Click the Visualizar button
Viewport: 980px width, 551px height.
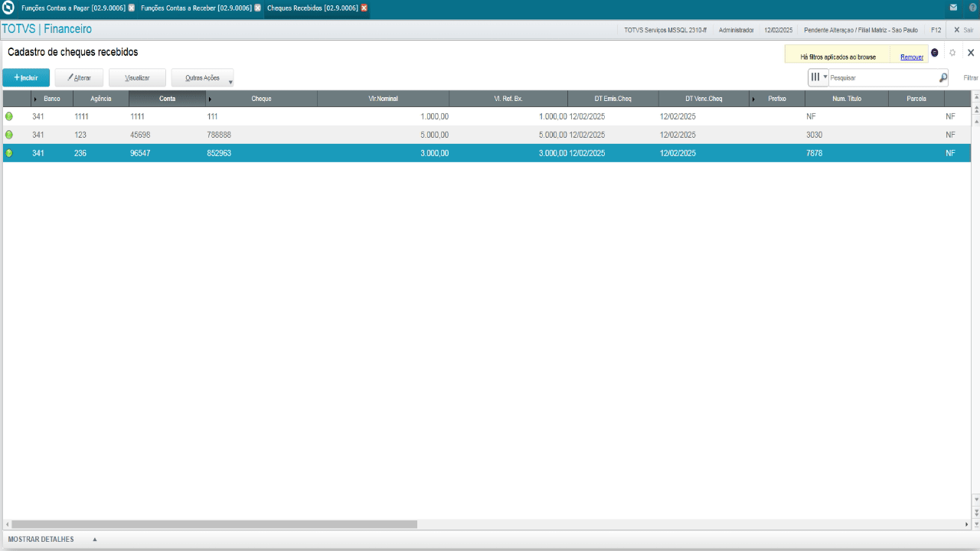pos(137,77)
